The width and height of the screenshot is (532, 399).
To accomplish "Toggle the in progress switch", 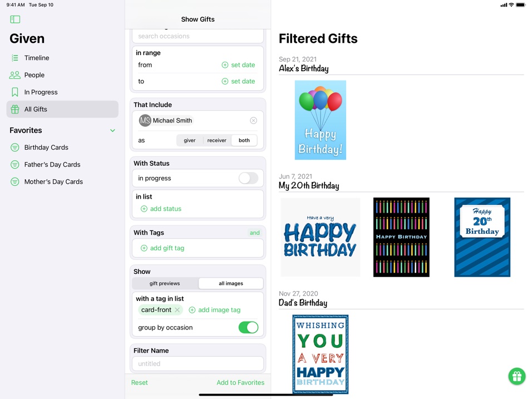I will point(248,178).
